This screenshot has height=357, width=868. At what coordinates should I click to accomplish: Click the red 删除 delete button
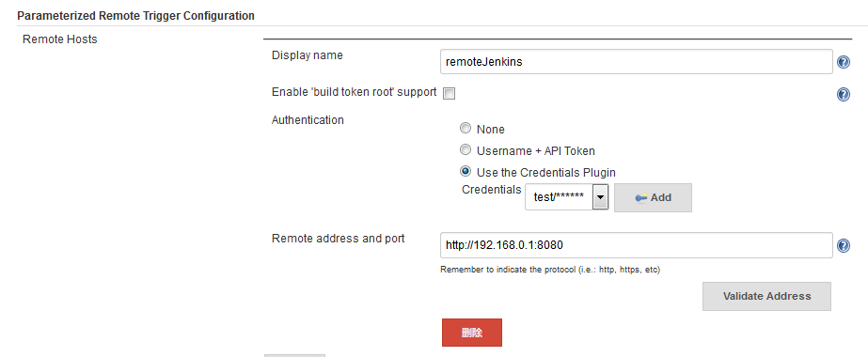(x=472, y=333)
